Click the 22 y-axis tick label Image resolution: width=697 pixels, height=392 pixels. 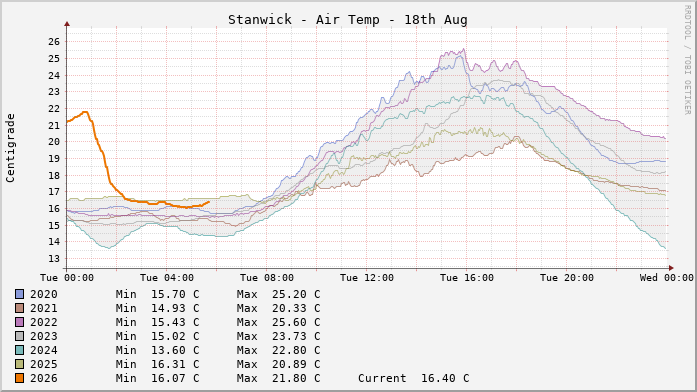pyautogui.click(x=54, y=109)
